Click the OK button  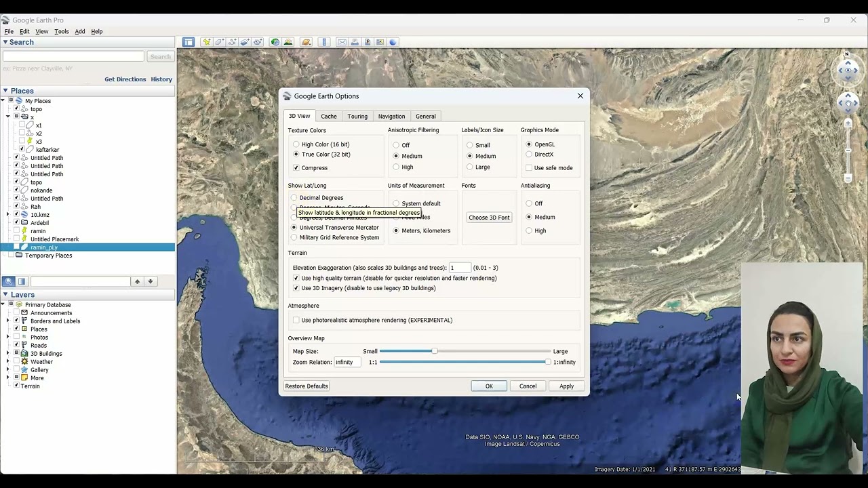(489, 386)
